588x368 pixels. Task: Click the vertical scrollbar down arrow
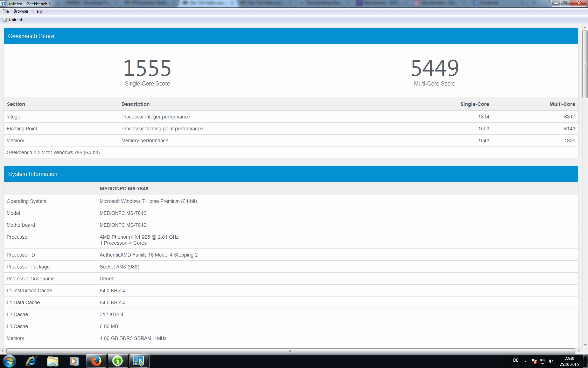coord(585,345)
